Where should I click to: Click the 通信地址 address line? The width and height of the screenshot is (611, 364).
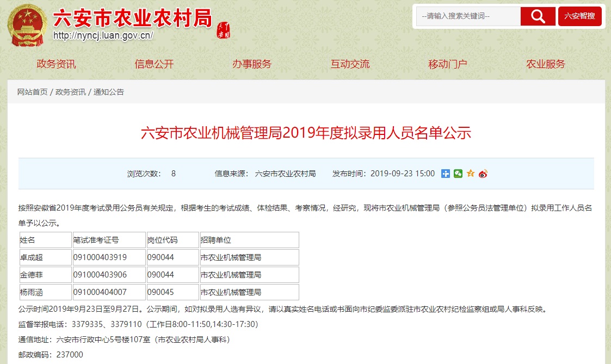126,340
